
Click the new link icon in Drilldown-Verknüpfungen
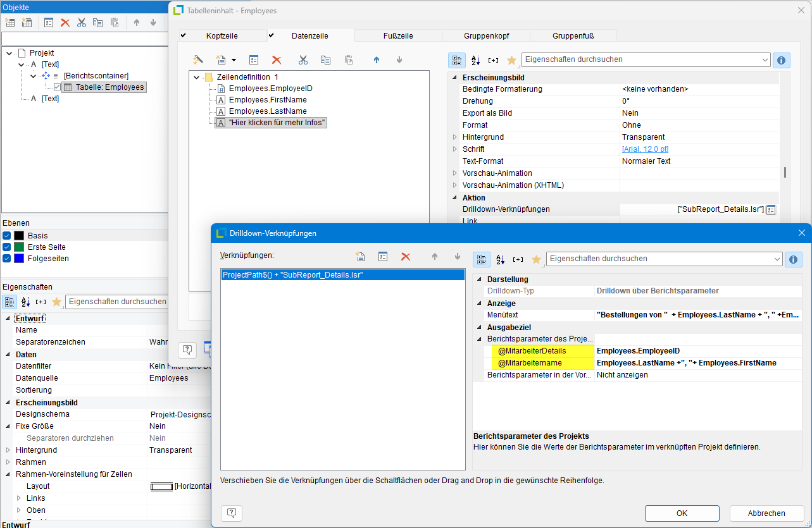[360, 257]
